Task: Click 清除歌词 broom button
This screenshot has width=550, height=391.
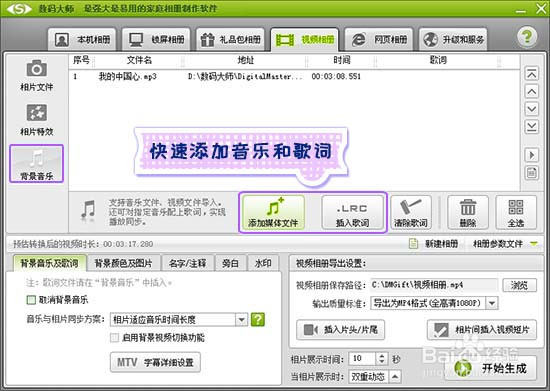Action: 411,213
